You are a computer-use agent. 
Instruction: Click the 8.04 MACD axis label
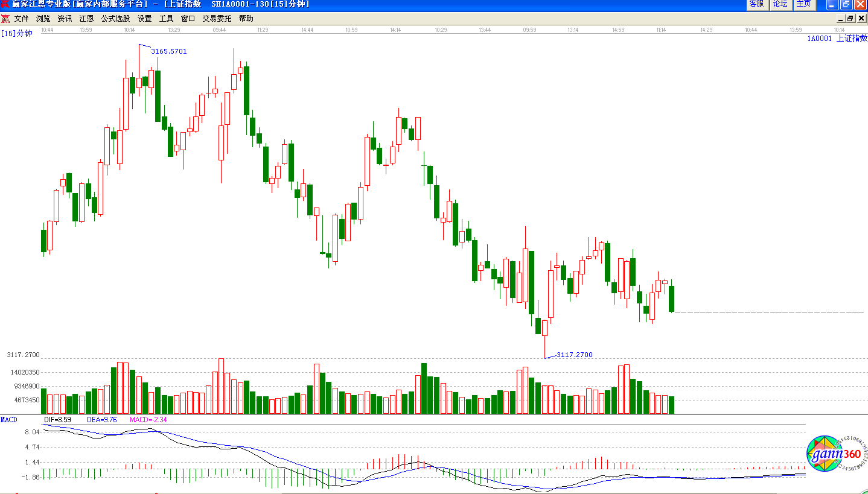click(33, 432)
